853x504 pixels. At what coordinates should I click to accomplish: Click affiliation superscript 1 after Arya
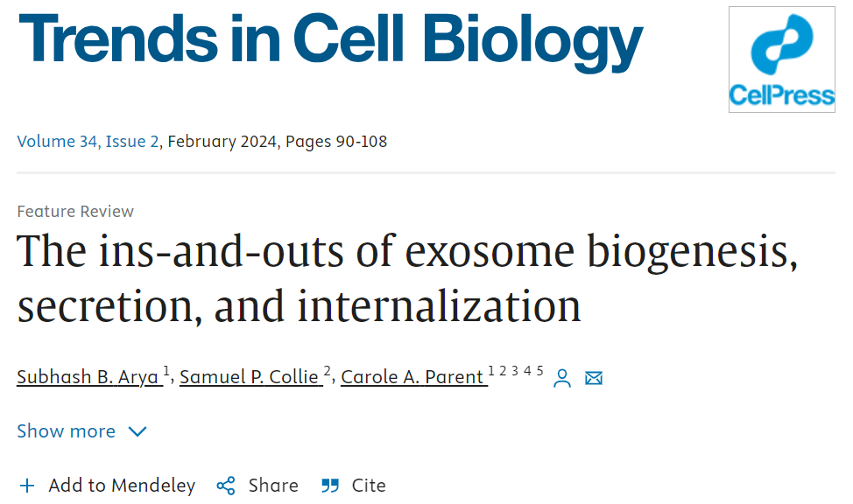(x=166, y=371)
